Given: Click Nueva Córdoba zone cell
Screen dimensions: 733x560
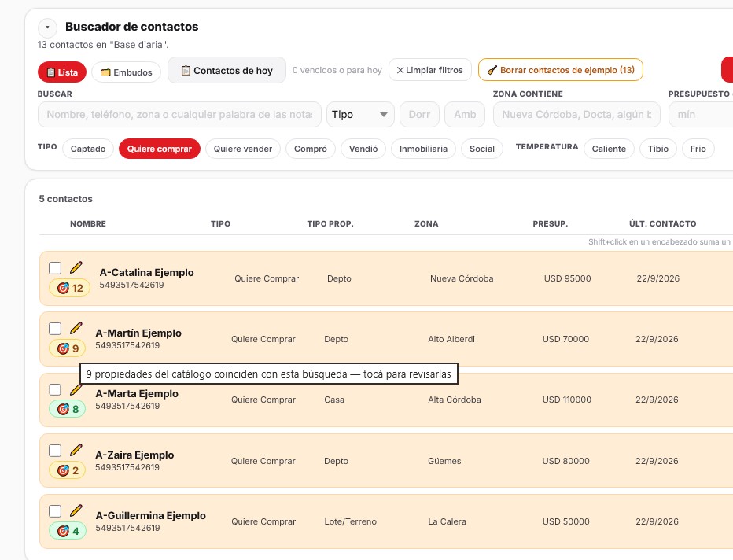Looking at the screenshot, I should (462, 278).
